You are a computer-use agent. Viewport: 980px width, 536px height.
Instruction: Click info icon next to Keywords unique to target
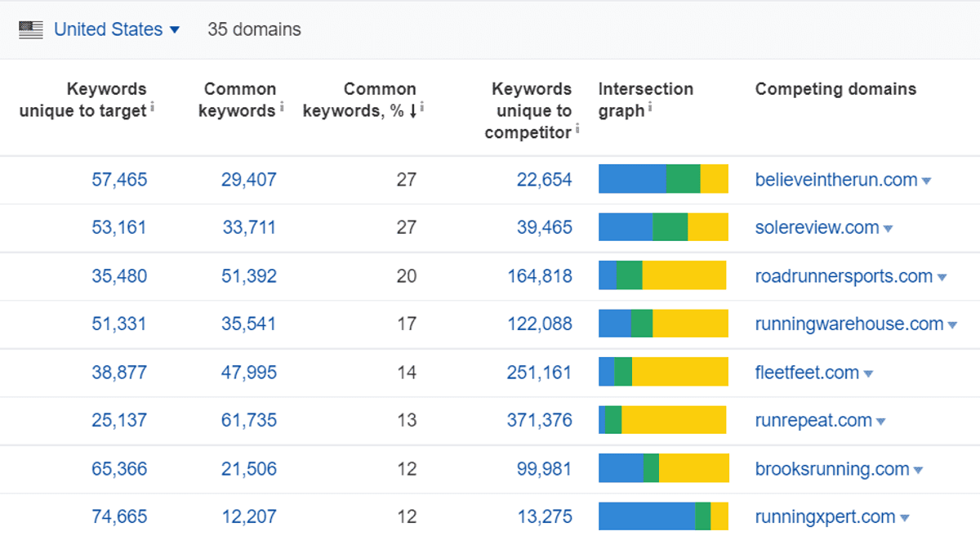[153, 106]
